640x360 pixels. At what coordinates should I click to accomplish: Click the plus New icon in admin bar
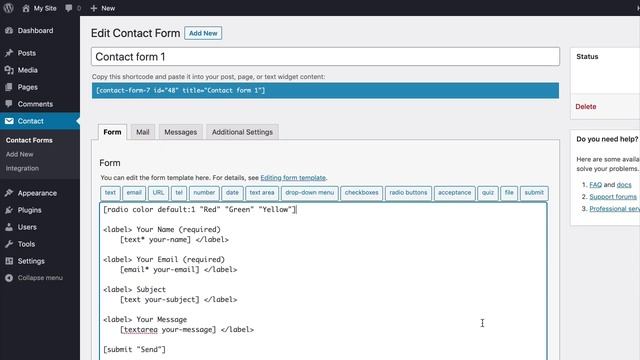pos(94,8)
